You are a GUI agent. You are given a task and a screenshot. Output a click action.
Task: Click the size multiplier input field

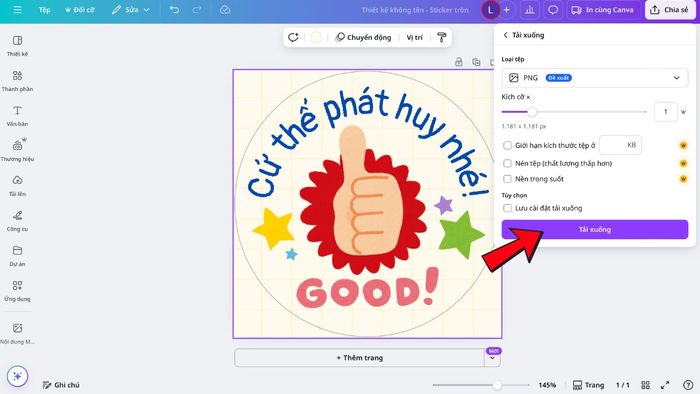click(x=665, y=112)
